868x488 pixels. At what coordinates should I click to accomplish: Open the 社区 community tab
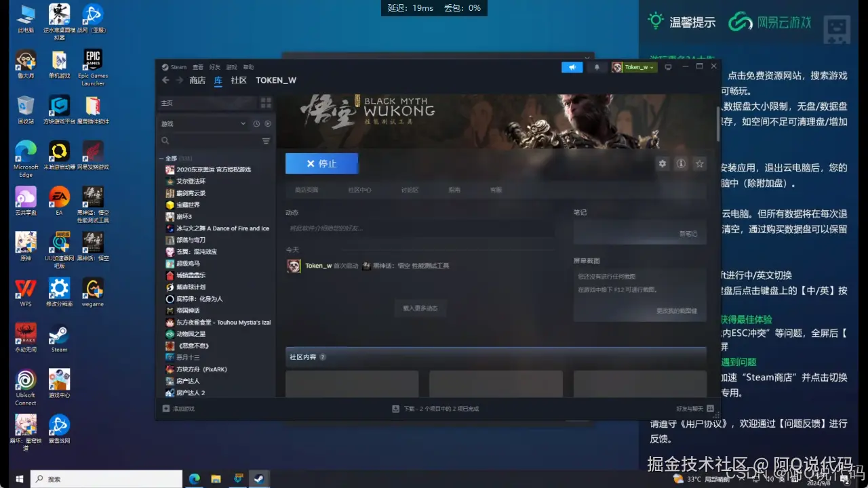click(239, 80)
